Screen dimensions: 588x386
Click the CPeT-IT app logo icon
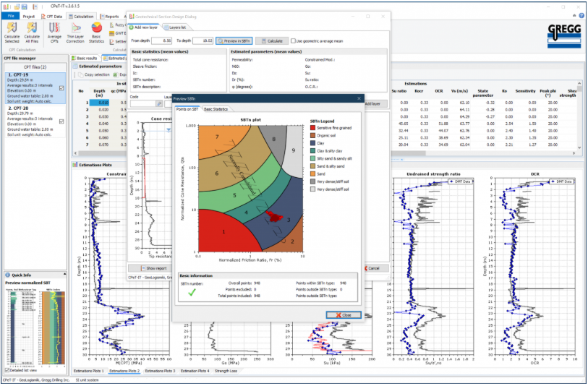[7, 7]
